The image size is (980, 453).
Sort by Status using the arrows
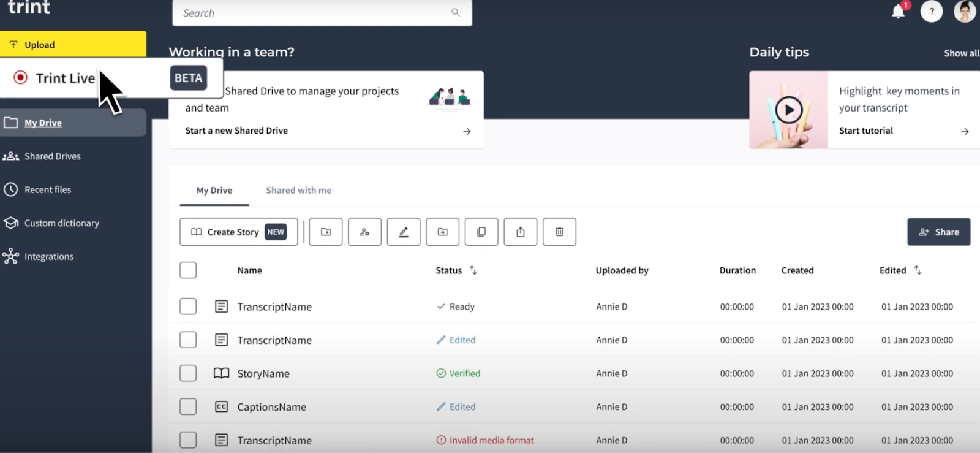click(473, 270)
